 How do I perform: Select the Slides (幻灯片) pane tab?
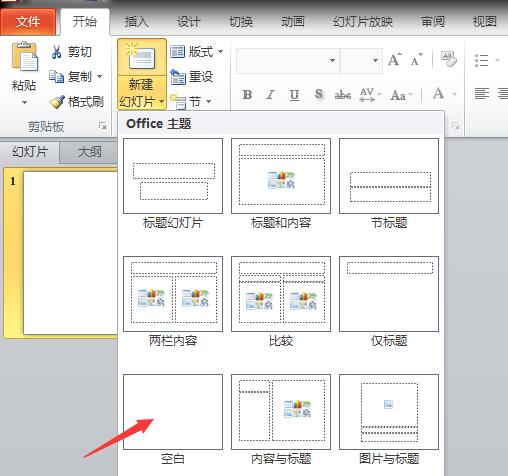click(x=30, y=152)
